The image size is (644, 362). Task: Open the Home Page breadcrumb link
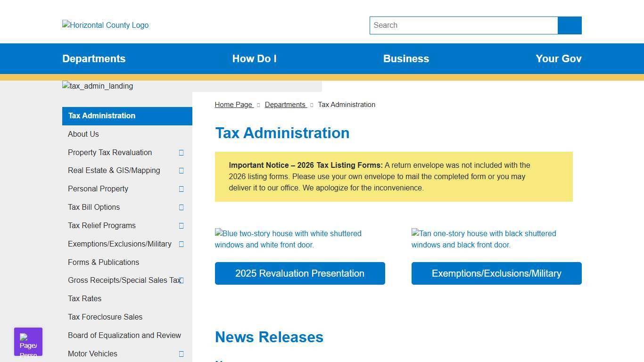point(233,105)
